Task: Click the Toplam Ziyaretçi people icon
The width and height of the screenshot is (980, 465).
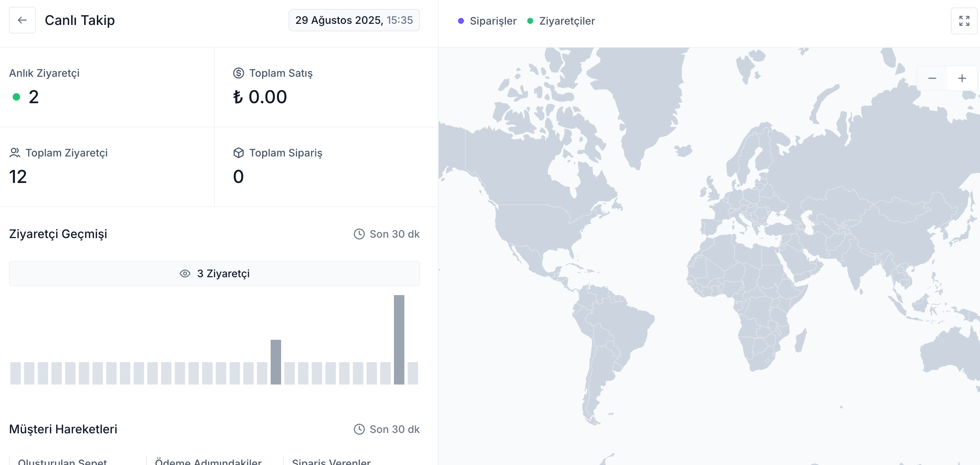Action: [x=15, y=153]
